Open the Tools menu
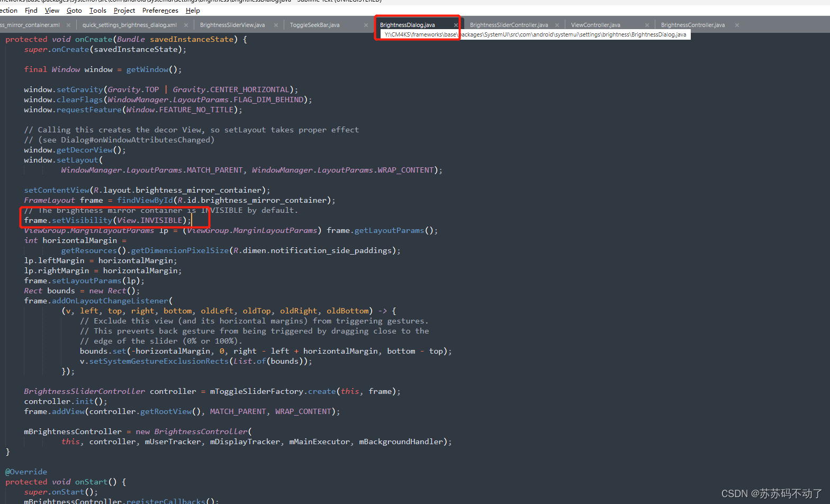The height and width of the screenshot is (504, 830). (x=97, y=10)
